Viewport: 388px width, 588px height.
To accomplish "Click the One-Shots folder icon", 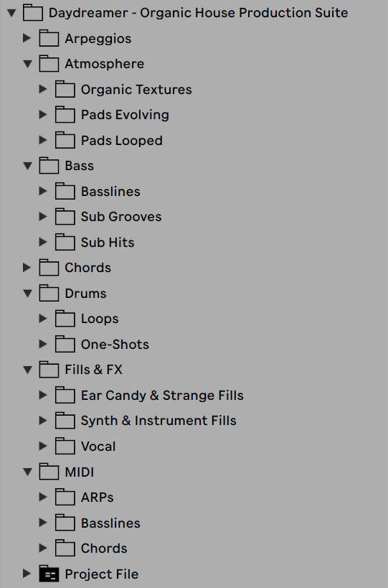I will [x=65, y=344].
